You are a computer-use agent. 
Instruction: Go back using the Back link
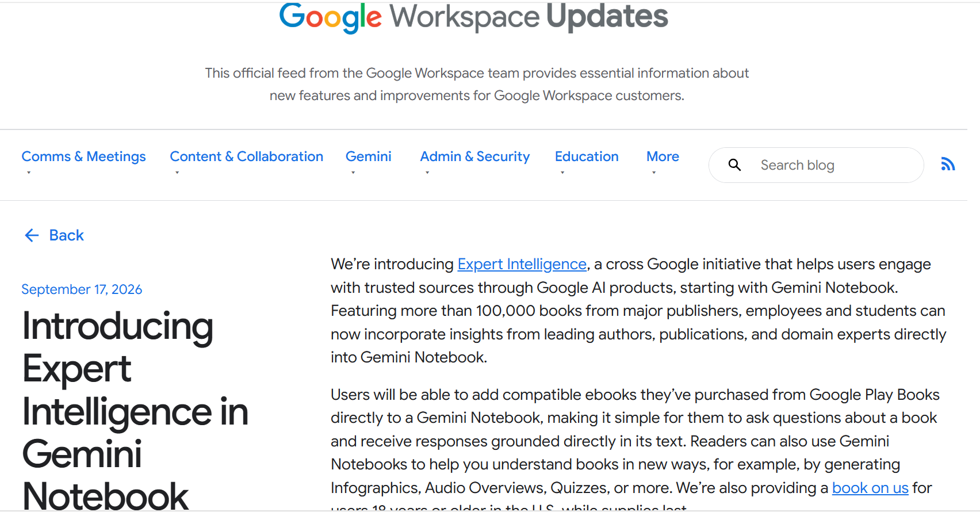click(66, 235)
